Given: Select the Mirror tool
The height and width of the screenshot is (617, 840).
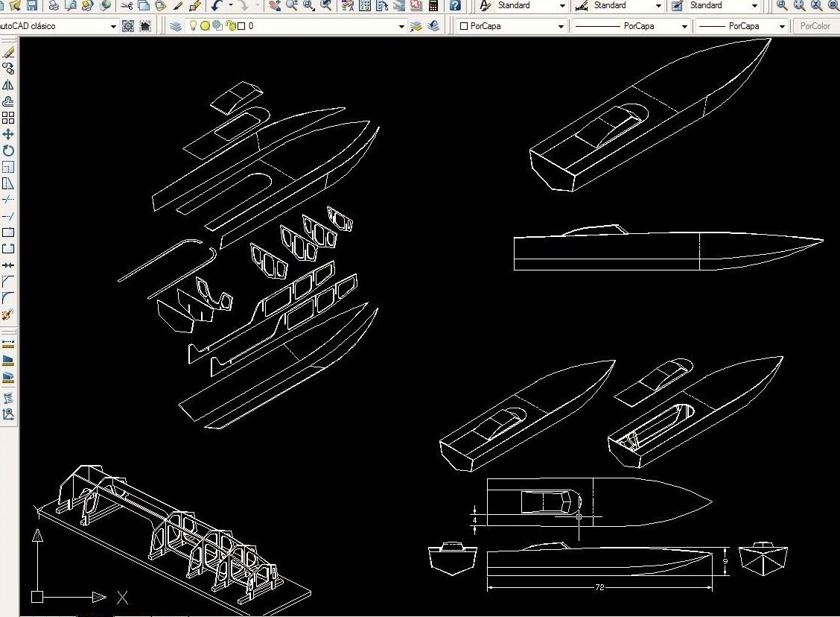Looking at the screenshot, I should (8, 85).
